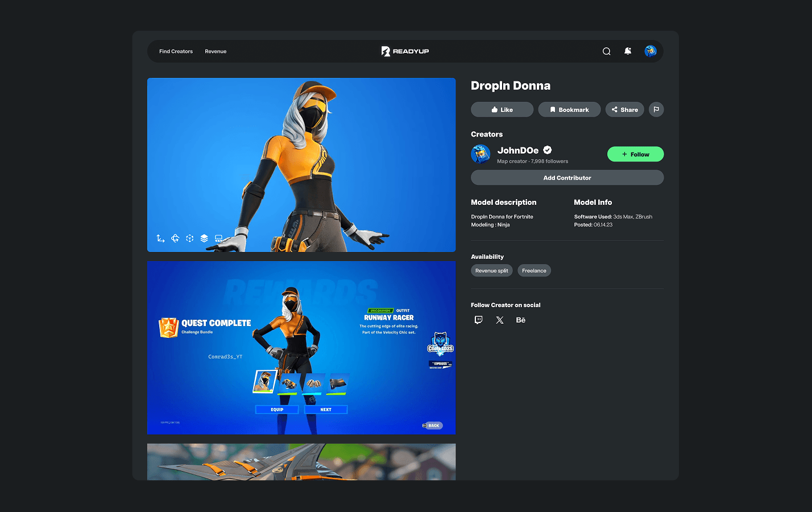Open the screen display viewer tool
Screen dimensions: 812x512
(218, 238)
